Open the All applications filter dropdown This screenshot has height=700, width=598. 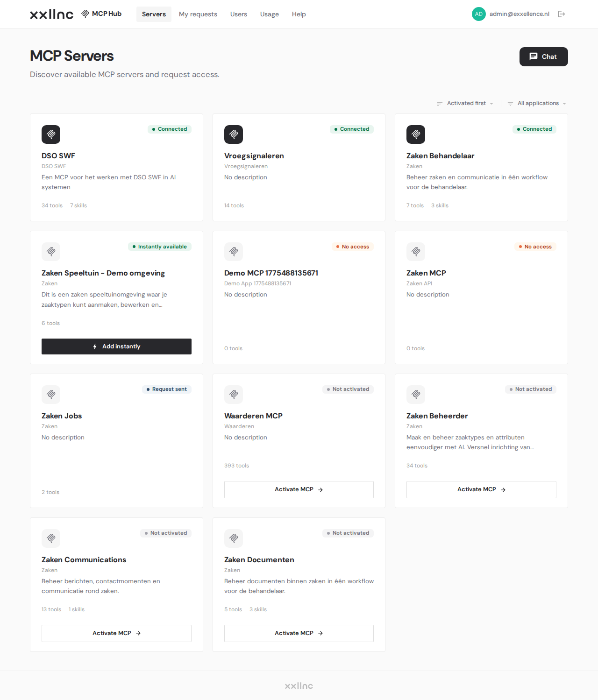[537, 103]
